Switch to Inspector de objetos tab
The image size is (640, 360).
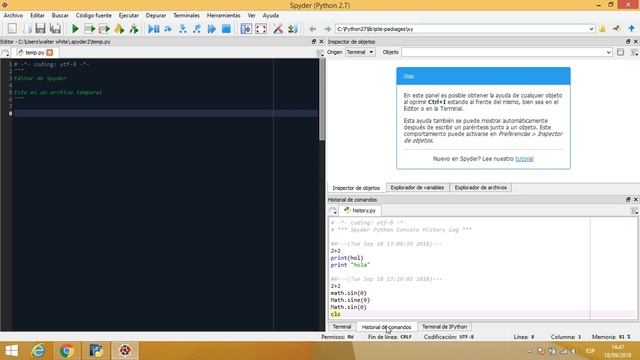coord(356,188)
